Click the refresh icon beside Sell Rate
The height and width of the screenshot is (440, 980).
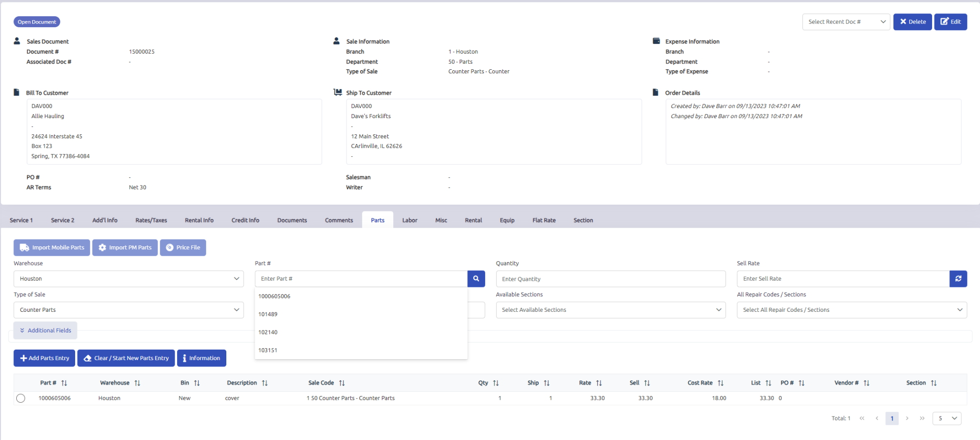pyautogui.click(x=958, y=278)
